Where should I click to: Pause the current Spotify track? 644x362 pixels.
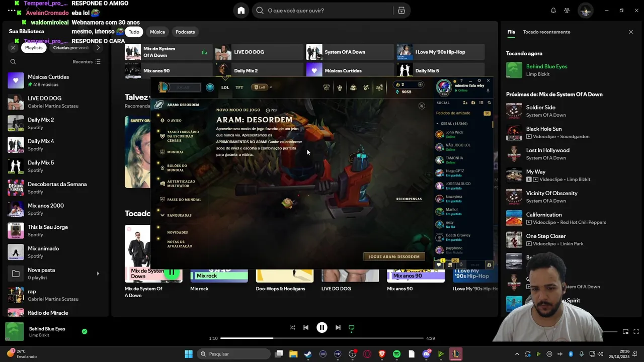(x=322, y=327)
